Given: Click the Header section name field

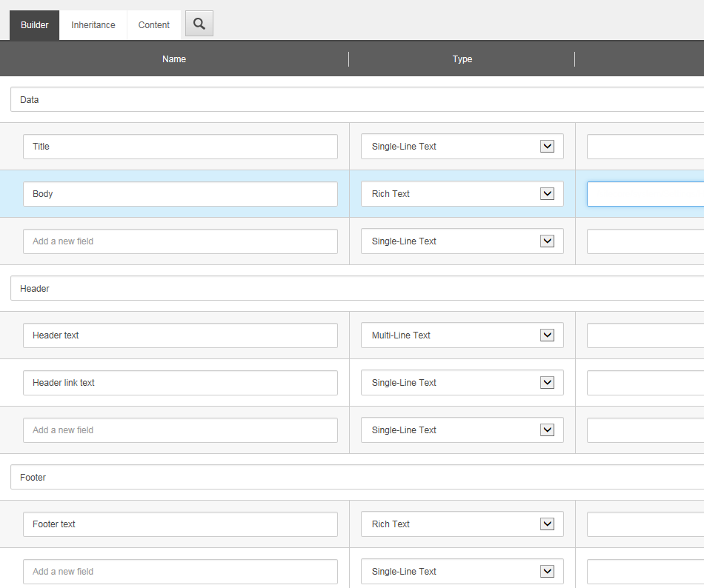Looking at the screenshot, I should coord(356,289).
